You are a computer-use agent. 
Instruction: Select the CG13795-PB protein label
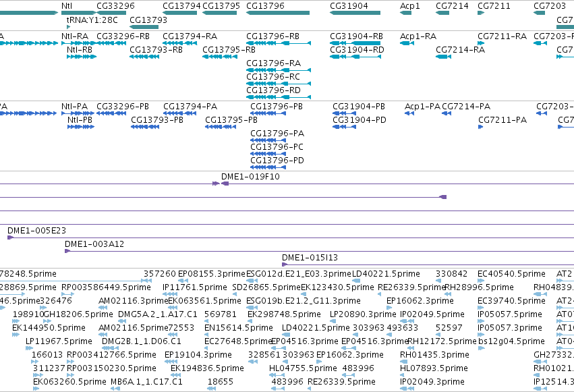pyautogui.click(x=231, y=120)
